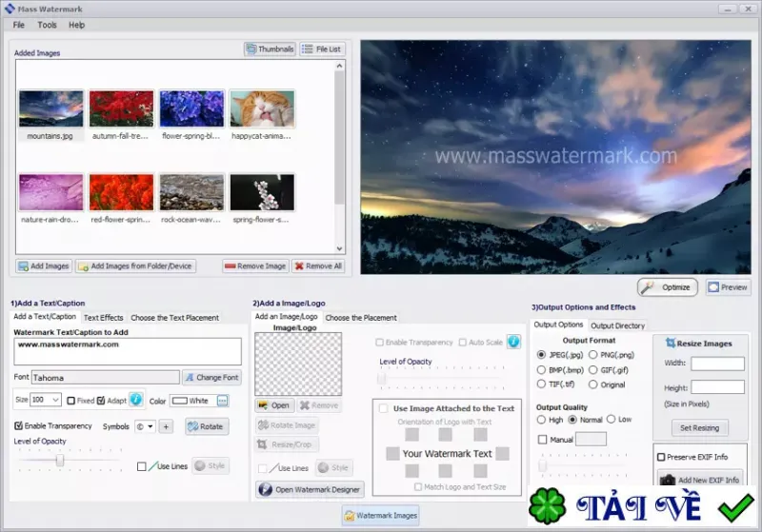Image resolution: width=762 pixels, height=532 pixels.
Task: Select the happycat thumbnail image
Action: [262, 108]
